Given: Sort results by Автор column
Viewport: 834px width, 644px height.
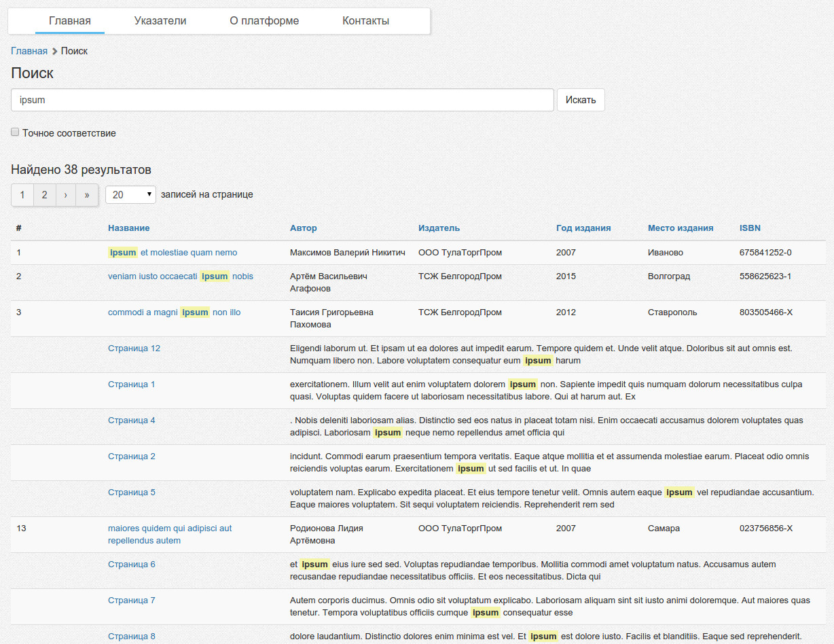Looking at the screenshot, I should click(x=303, y=228).
